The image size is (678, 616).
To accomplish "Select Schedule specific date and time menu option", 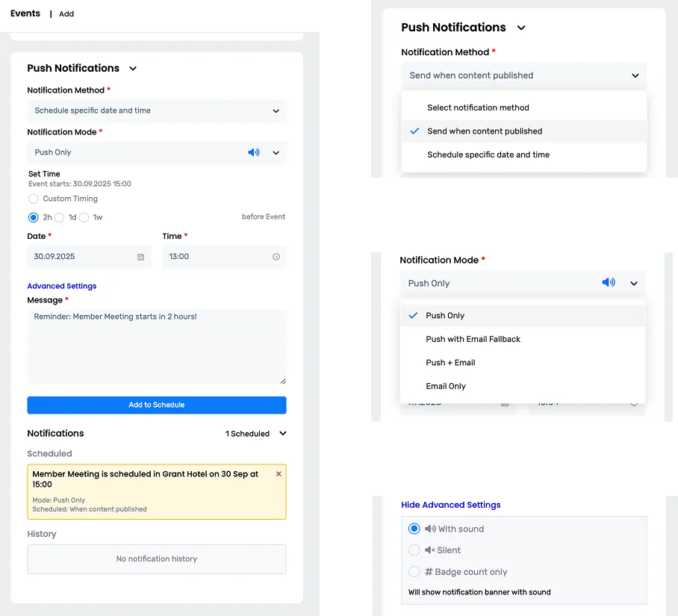I will [x=488, y=155].
